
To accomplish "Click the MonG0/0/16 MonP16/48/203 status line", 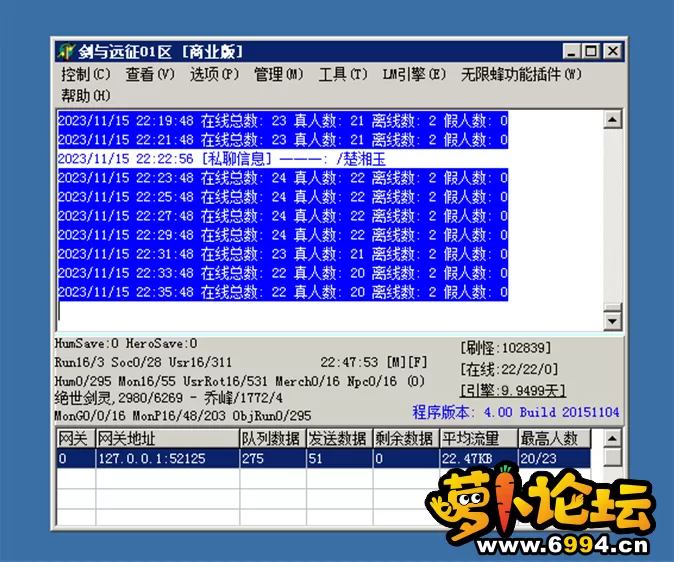I will click(x=183, y=416).
